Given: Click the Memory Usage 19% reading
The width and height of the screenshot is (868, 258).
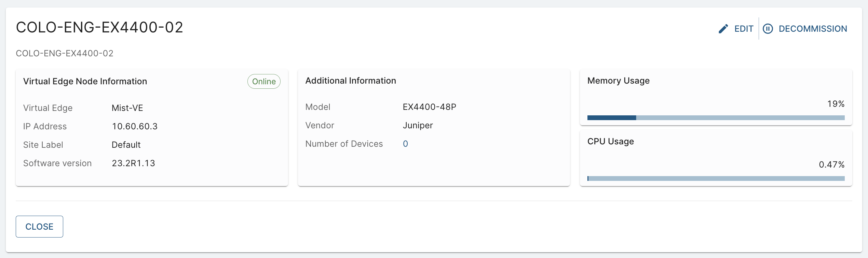Looking at the screenshot, I should coord(836,104).
